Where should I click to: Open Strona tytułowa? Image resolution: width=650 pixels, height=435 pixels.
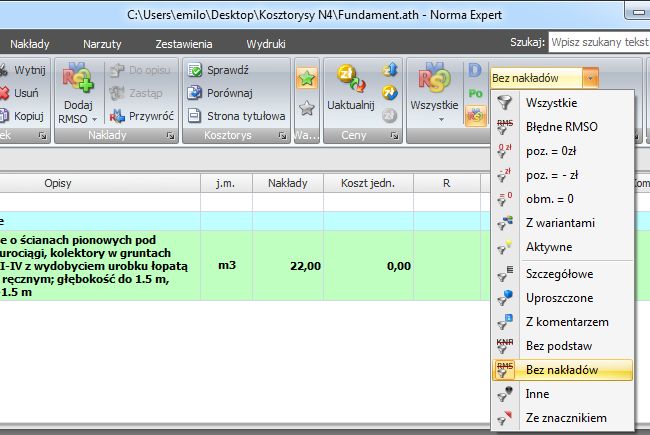(236, 116)
